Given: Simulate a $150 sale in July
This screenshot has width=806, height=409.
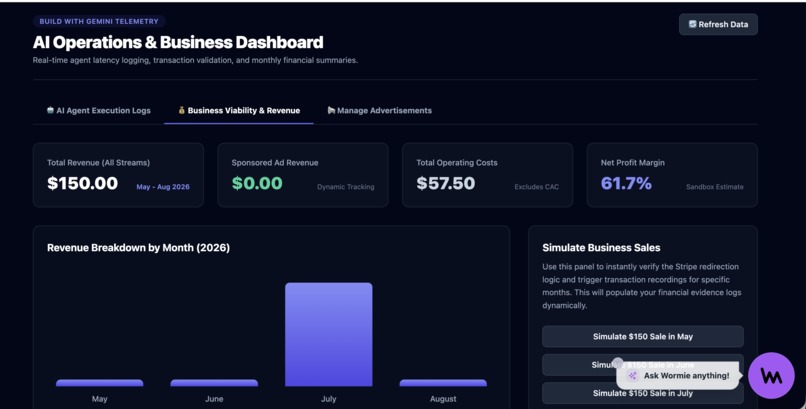Looking at the screenshot, I should 643,393.
